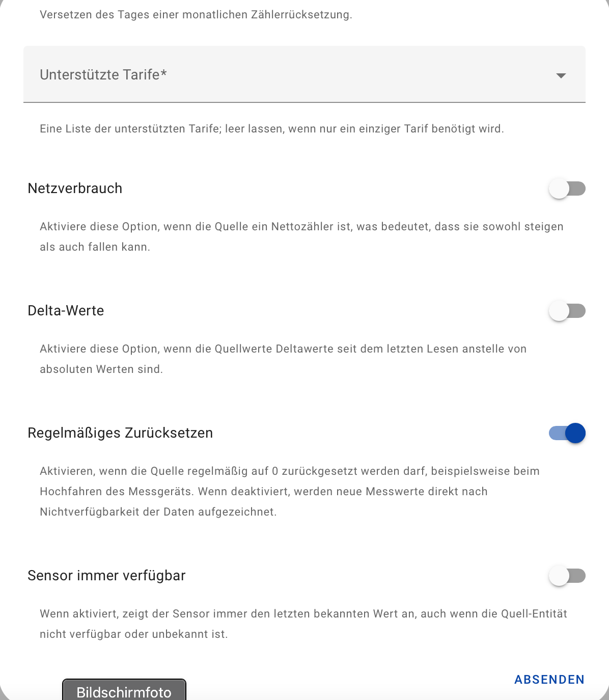Click the Zählerrücksetzung helper text
609x700 pixels.
196,15
